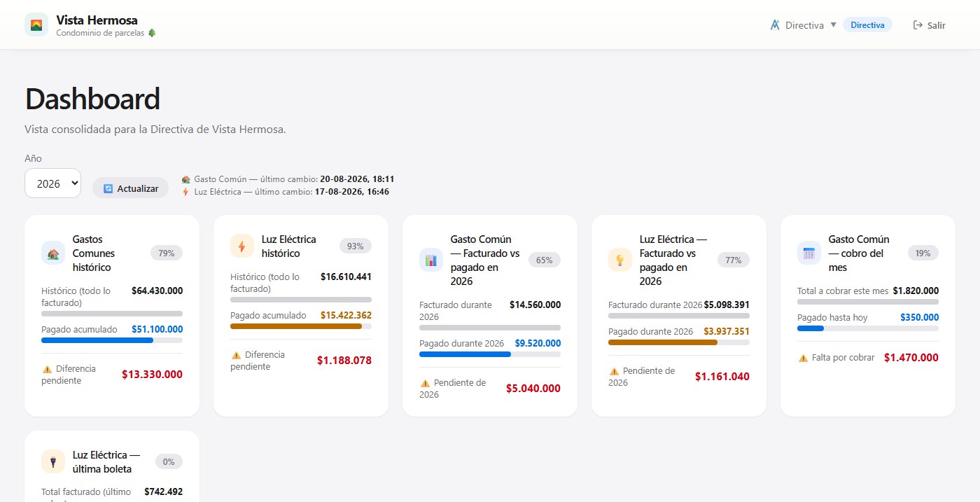The image size is (980, 502).
Task: Click the house icon on Gastos Comunes histórico card
Action: (x=53, y=253)
